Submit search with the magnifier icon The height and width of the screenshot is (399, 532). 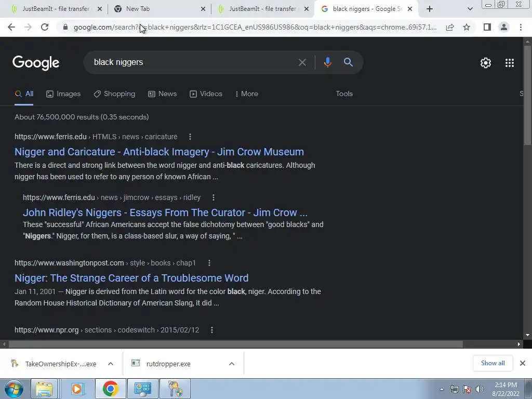pyautogui.click(x=348, y=62)
